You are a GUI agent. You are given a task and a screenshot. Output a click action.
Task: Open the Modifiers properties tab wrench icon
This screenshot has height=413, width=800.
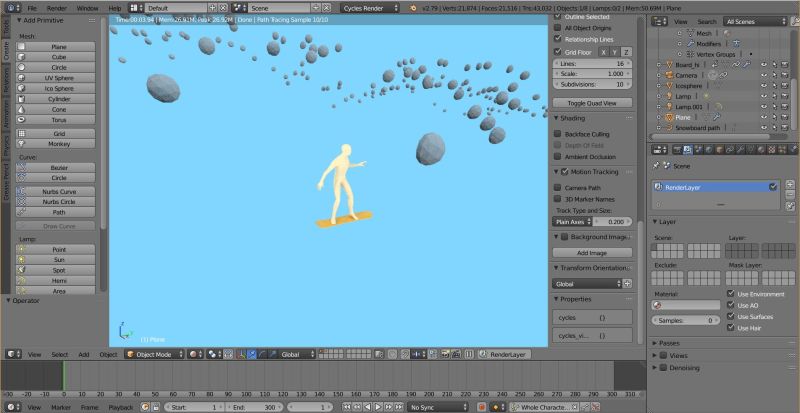[x=740, y=150]
